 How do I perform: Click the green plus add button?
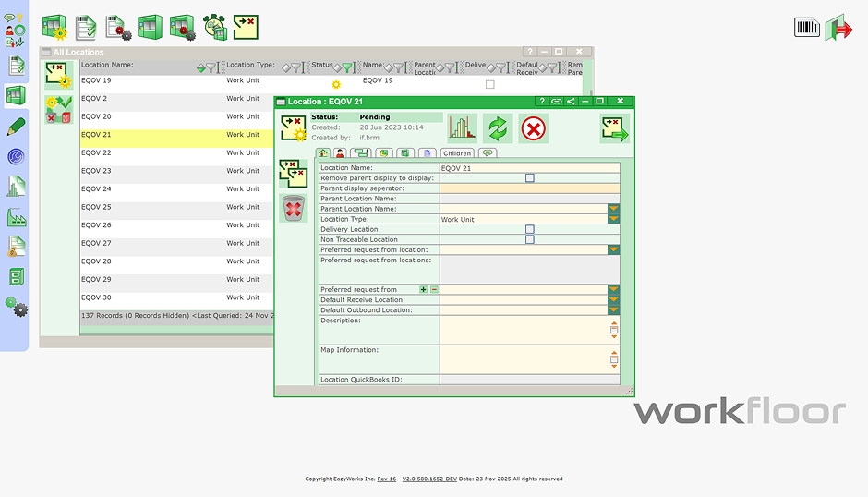click(424, 289)
